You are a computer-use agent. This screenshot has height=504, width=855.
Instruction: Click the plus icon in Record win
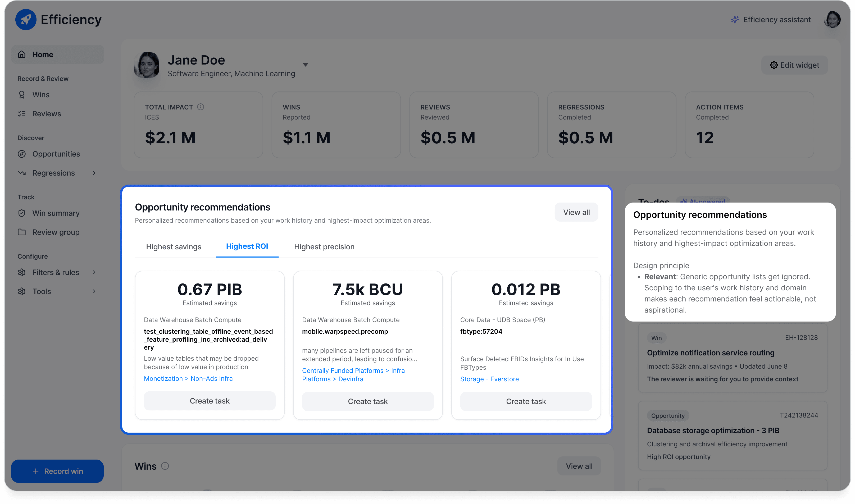[x=36, y=471]
